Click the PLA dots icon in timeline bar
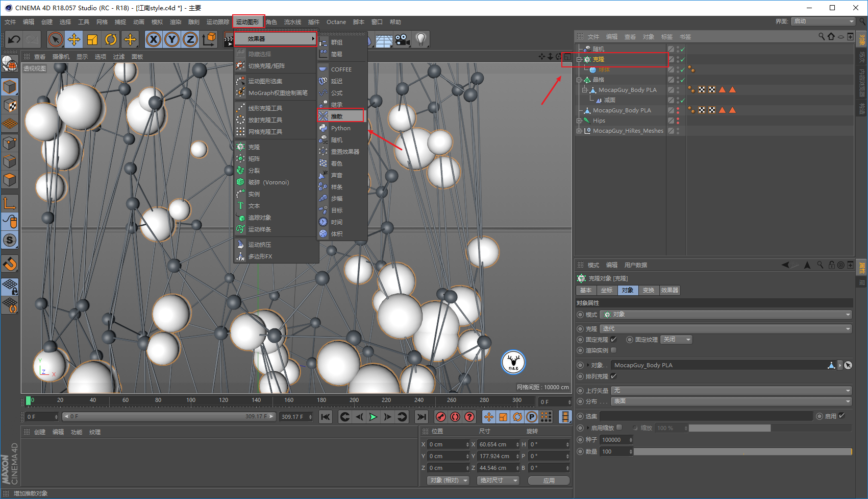Viewport: 868px width, 499px height. click(x=546, y=417)
